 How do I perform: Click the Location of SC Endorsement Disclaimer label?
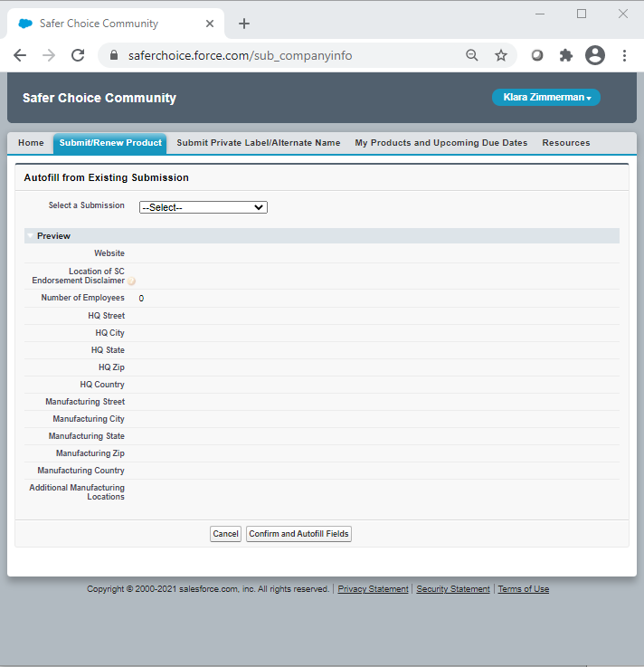tap(78, 276)
